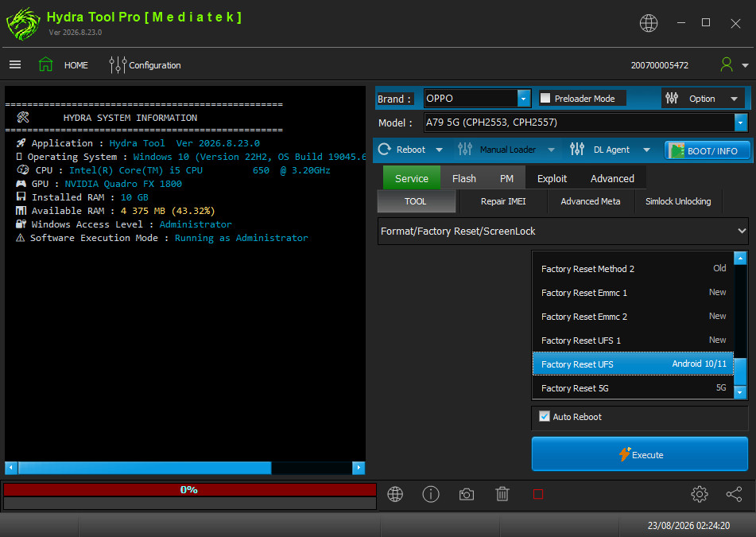Image resolution: width=756 pixels, height=537 pixels.
Task: Click the green HOME house icon
Action: coord(46,64)
